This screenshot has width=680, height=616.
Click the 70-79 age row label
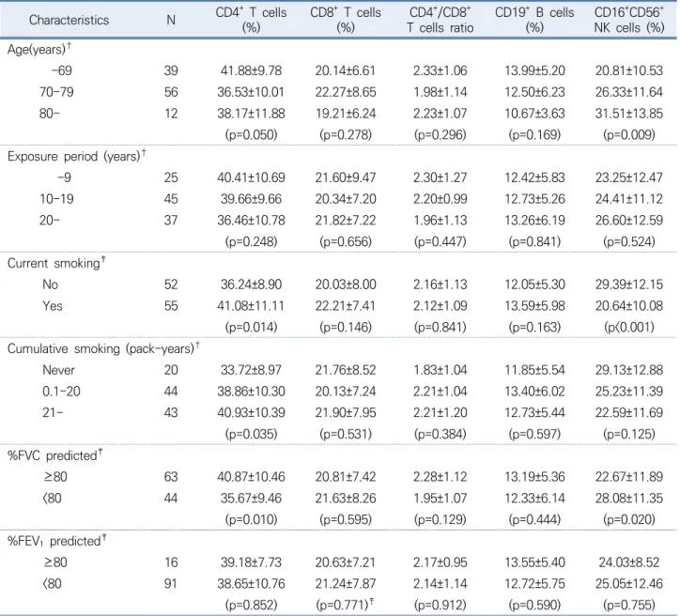coord(56,92)
